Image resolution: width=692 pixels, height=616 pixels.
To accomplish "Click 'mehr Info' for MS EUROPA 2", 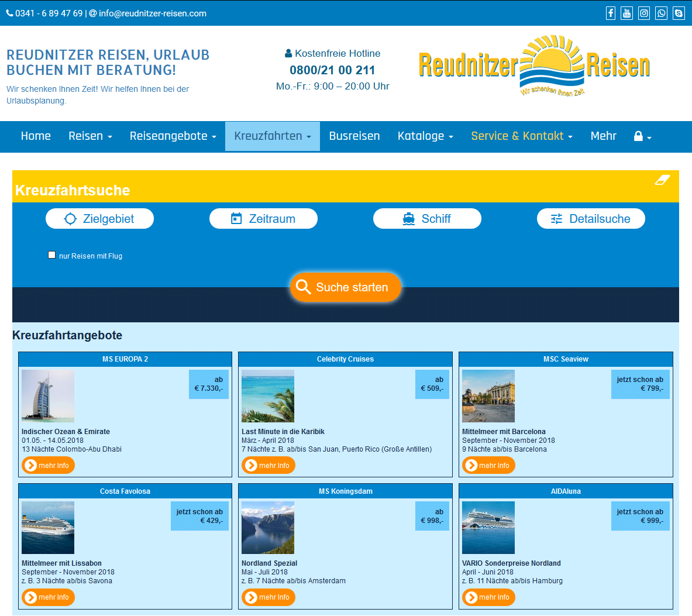I will coord(48,466).
